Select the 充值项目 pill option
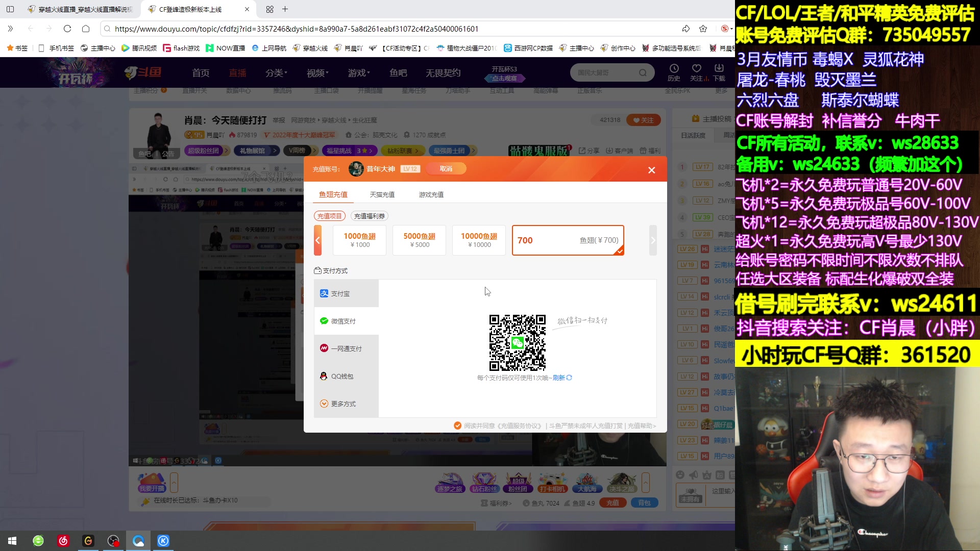980x551 pixels. 329,216
